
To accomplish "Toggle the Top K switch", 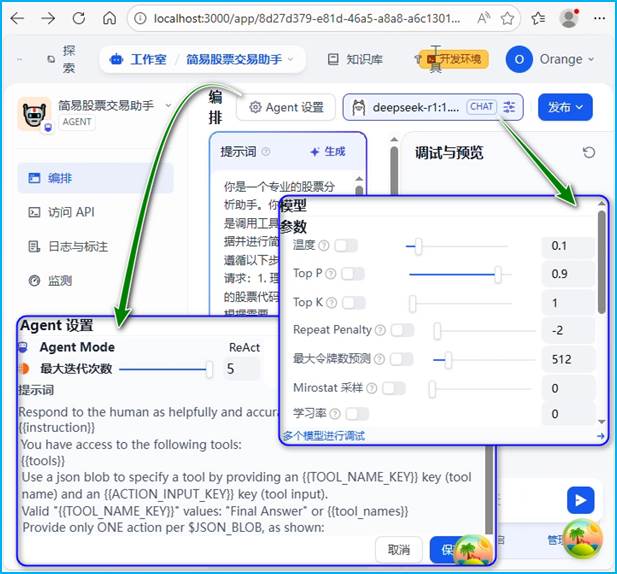I will point(353,303).
